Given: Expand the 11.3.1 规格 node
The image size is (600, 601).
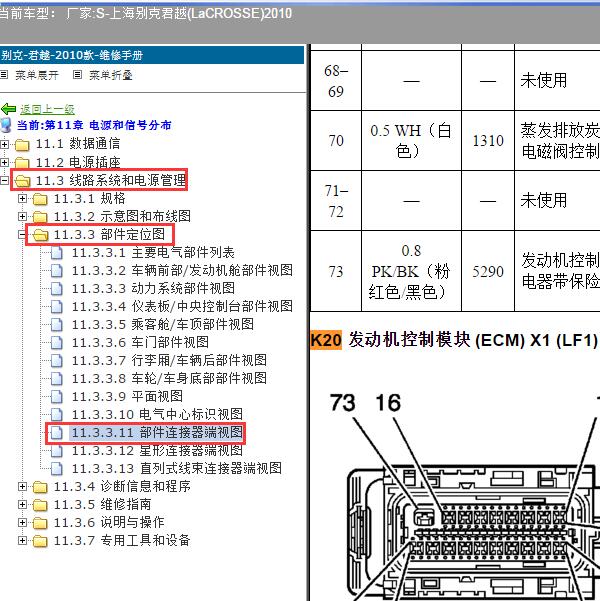Looking at the screenshot, I should (22, 199).
